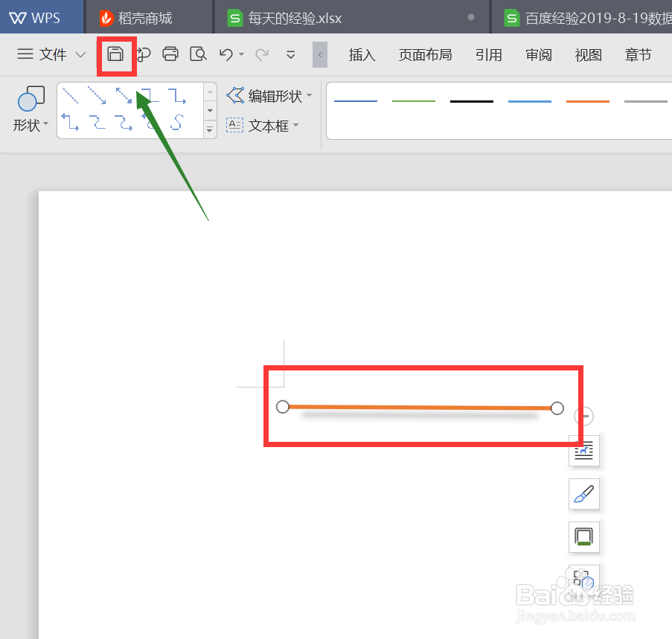Screen dimensions: 672x639
Task: Click the Save icon in quick access toolbar
Action: point(115,54)
